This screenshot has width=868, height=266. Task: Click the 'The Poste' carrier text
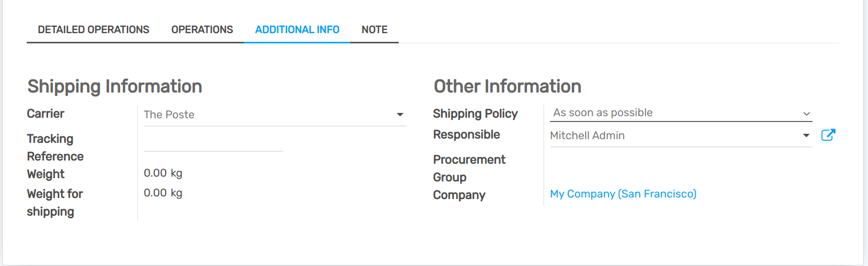169,115
